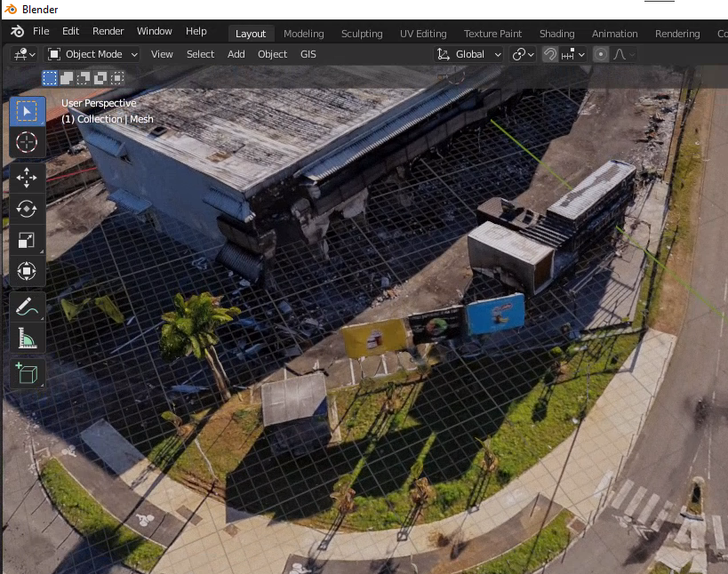This screenshot has width=728, height=574.
Task: Choose Invert Existing Selection mode icon
Action: (100, 78)
